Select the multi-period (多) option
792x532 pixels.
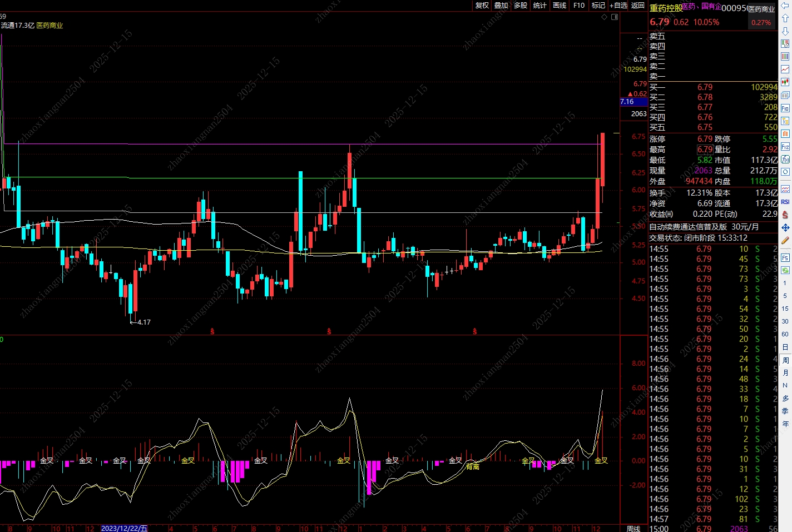click(785, 398)
